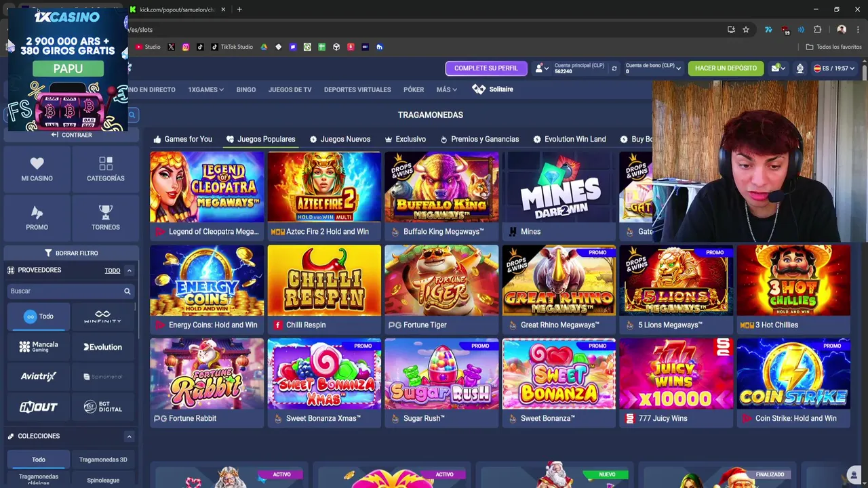Screen dimensions: 868x488
Task: Open JUEGOS DE TV menu item
Action: click(x=290, y=89)
